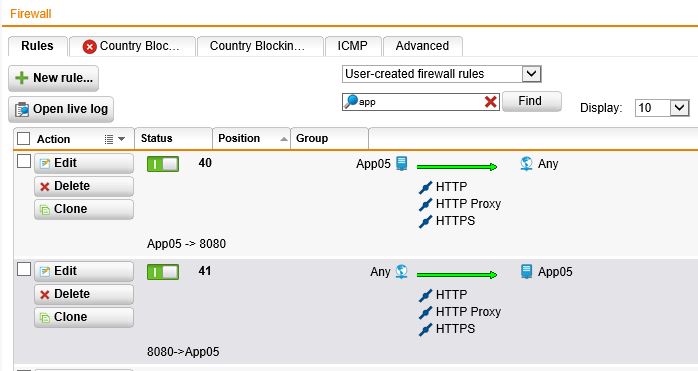Click the HTTPS service icon in rule 40
The width and height of the screenshot is (698, 371).
point(426,221)
